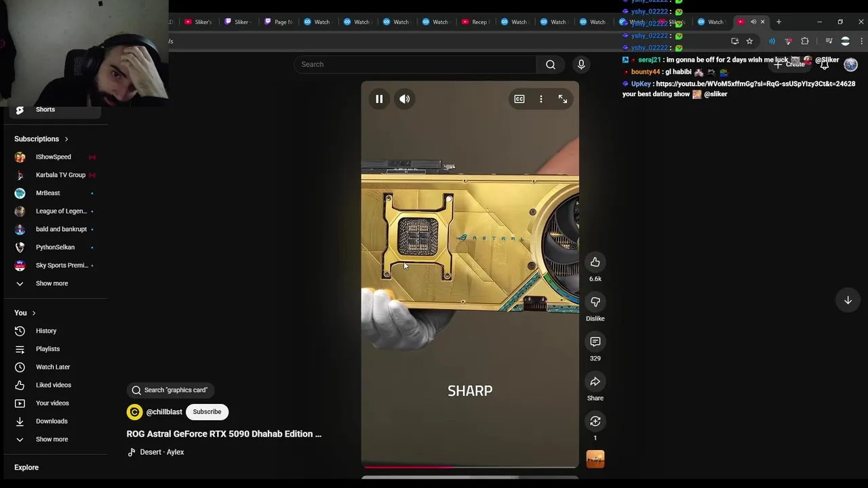Open the browser extensions puzzle menu

[805, 41]
